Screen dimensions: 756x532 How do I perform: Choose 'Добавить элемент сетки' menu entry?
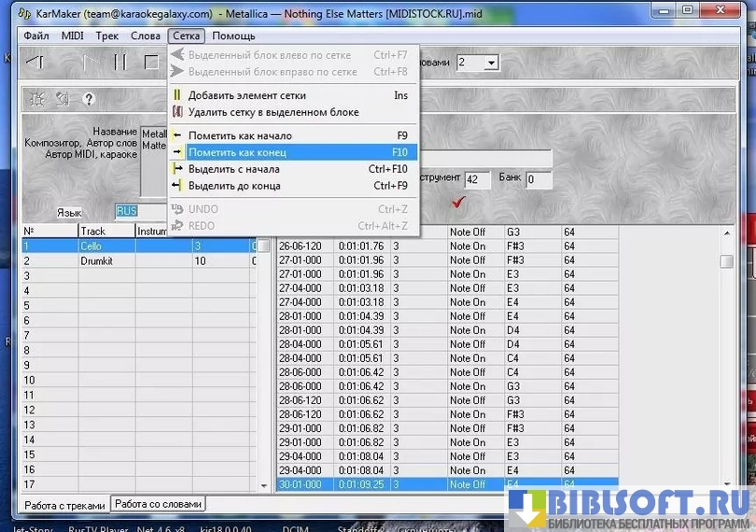[246, 95]
